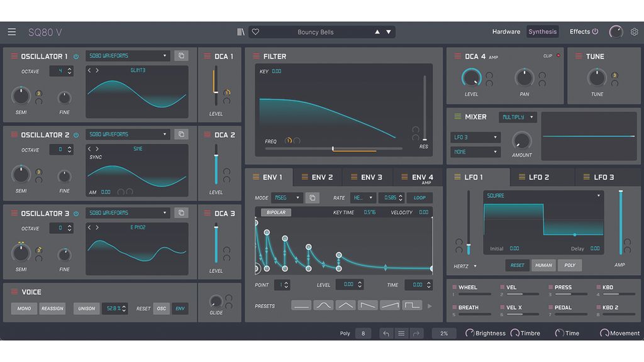Click the undo arrow icon near Poly
This screenshot has width=644, height=362.
(386, 333)
